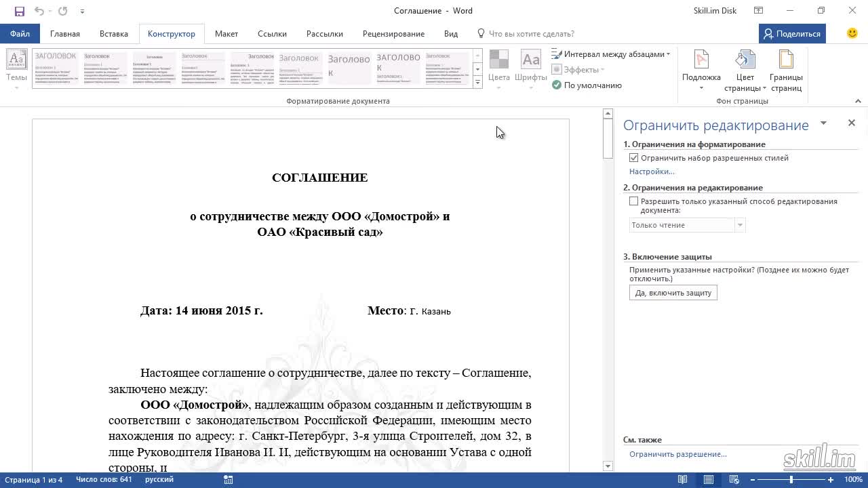This screenshot has width=868, height=488.
Task: Switch to the Макет tab
Action: coord(226,34)
